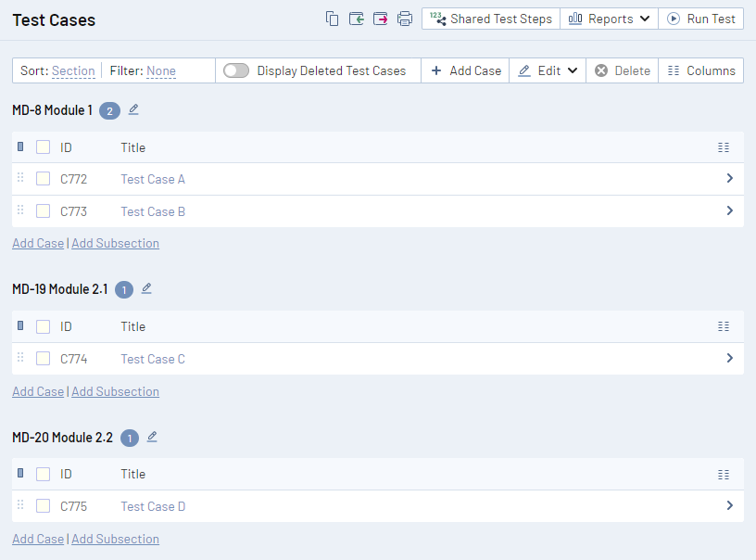Click the copy test cases icon
The image size is (756, 560).
point(333,19)
